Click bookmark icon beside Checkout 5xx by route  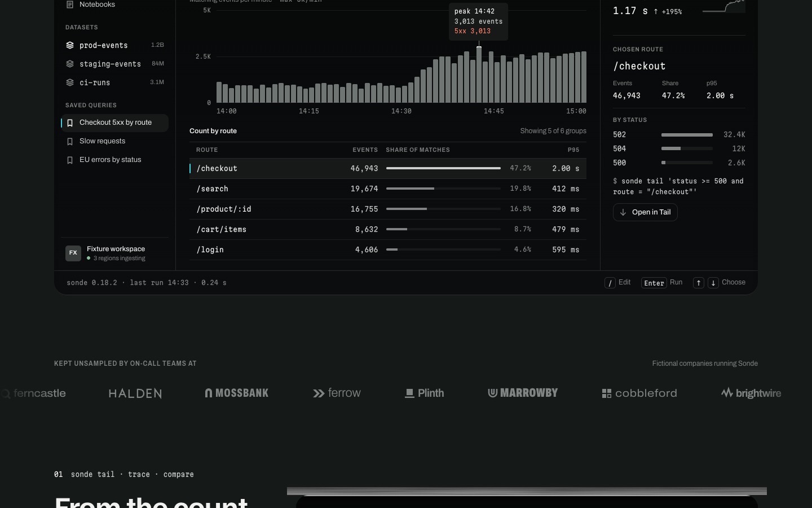tap(70, 122)
